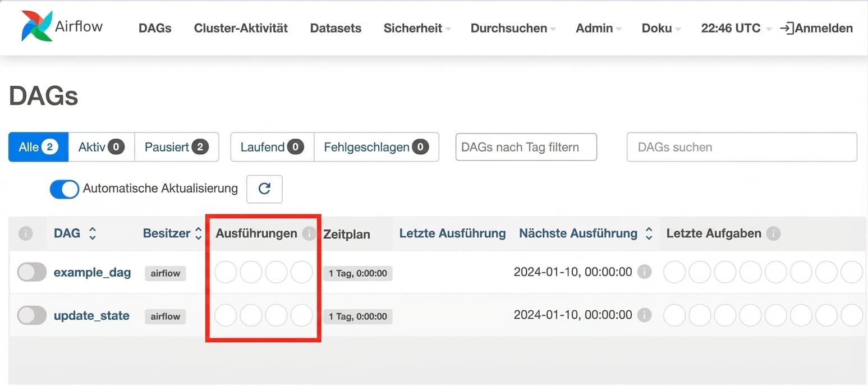Click info icon next to update_state next run
Viewport: 868px width, 386px height.
coord(644,315)
